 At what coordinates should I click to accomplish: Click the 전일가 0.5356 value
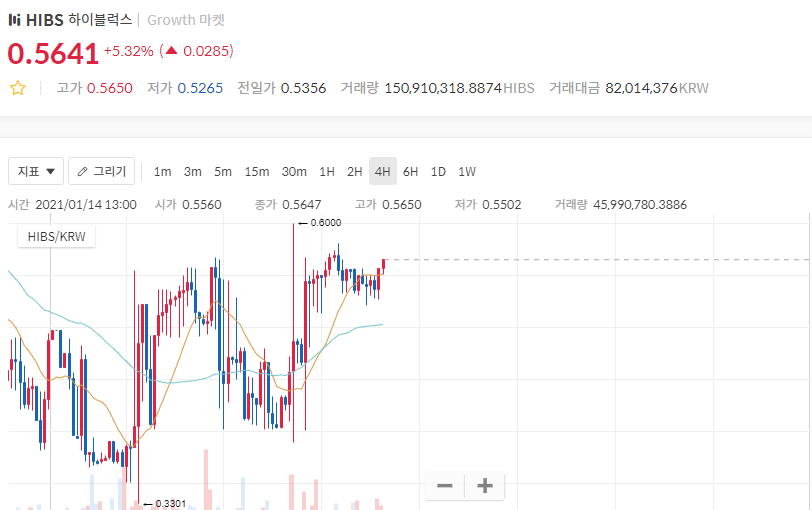pos(303,88)
